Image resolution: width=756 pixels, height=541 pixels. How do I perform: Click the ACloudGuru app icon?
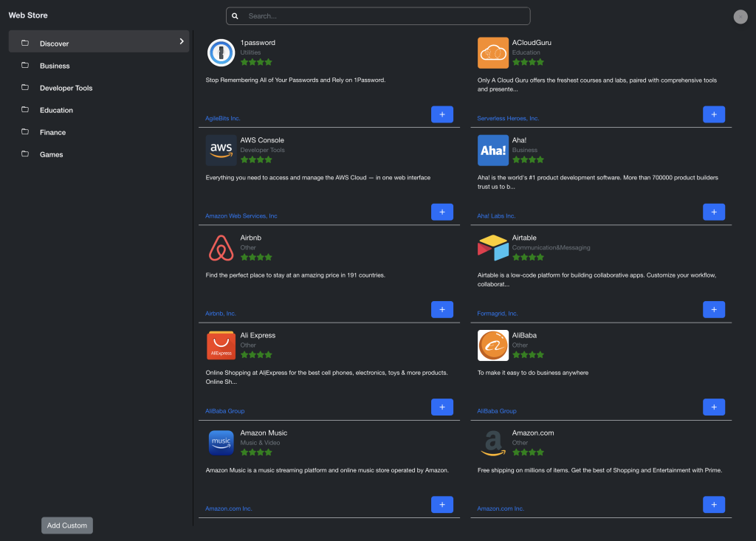[492, 52]
